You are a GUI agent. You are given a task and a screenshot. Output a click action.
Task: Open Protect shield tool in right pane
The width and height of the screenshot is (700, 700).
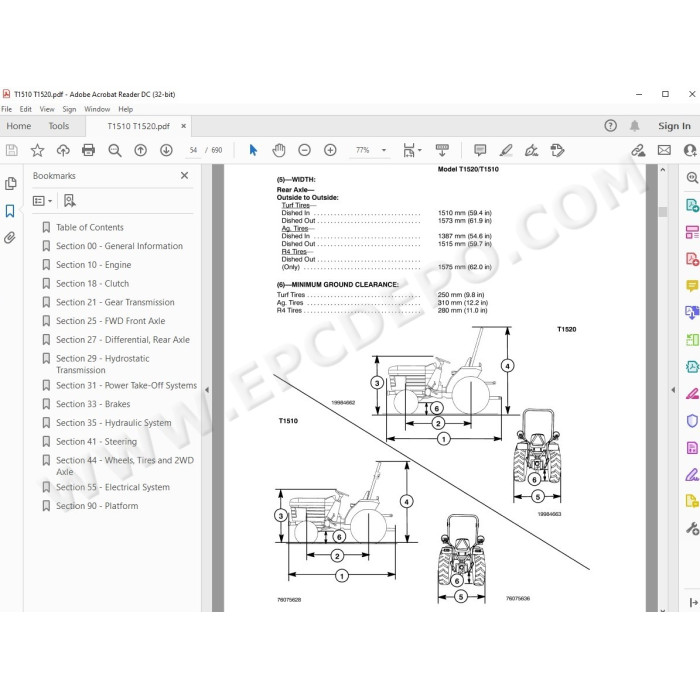[692, 421]
